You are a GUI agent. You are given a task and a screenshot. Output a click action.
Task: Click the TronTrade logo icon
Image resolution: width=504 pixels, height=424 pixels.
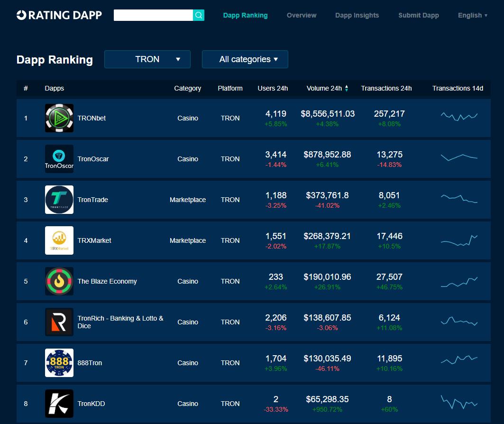click(x=59, y=200)
